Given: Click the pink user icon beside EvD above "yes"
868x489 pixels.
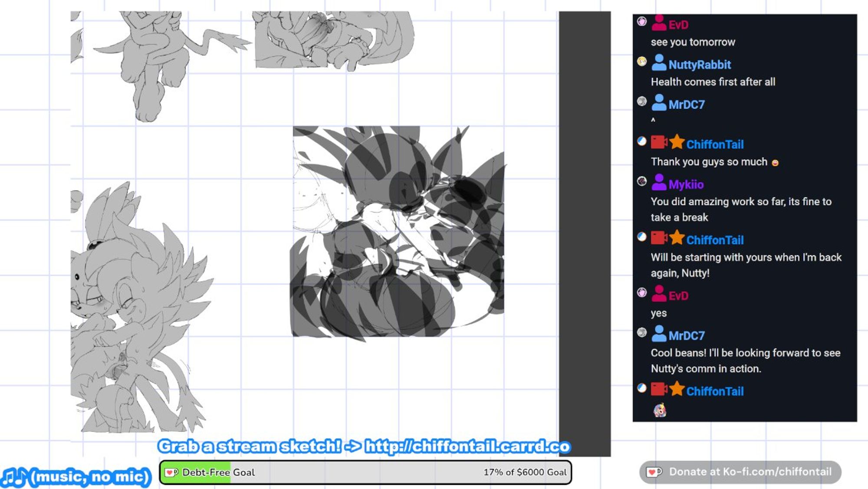Looking at the screenshot, I should [659, 294].
